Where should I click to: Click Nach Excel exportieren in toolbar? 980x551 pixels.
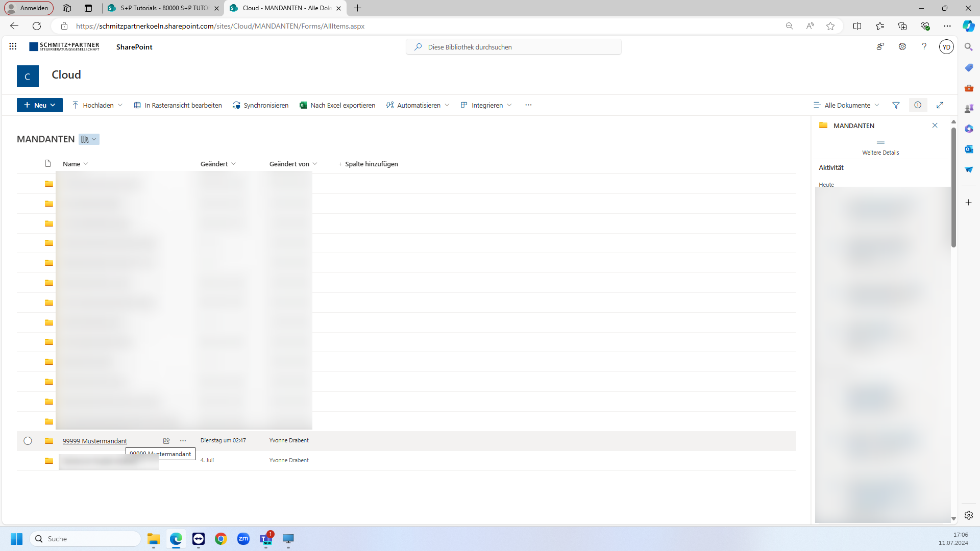point(337,105)
